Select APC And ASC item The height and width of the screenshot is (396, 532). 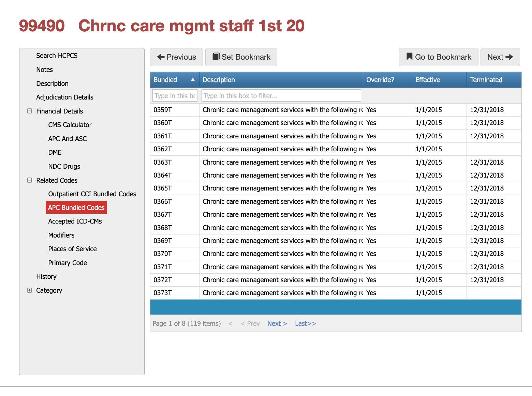[68, 139]
